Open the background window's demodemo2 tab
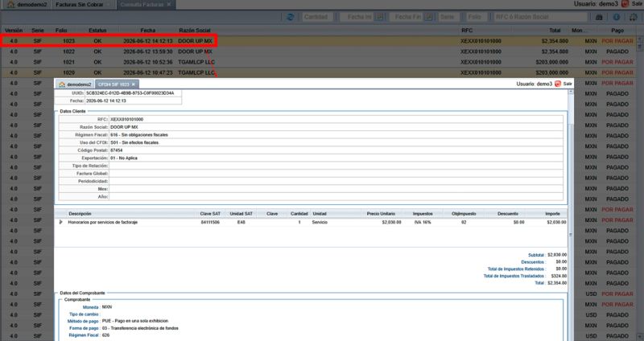 point(27,5)
